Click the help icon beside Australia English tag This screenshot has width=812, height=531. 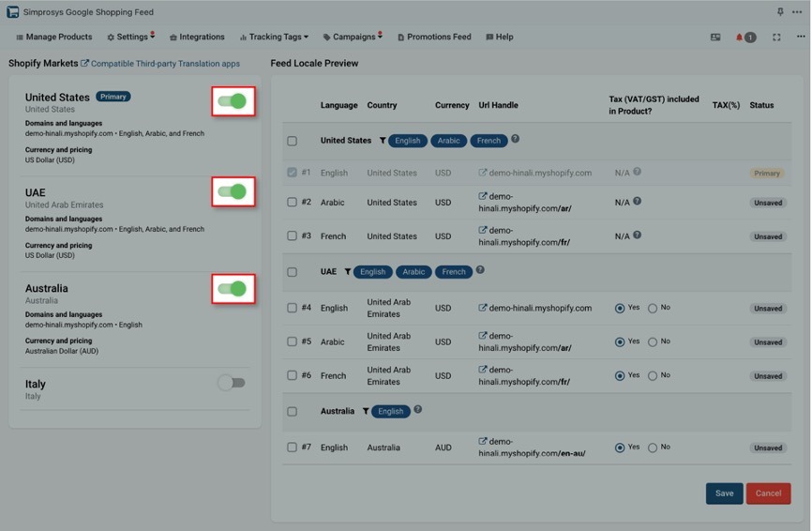(x=418, y=409)
